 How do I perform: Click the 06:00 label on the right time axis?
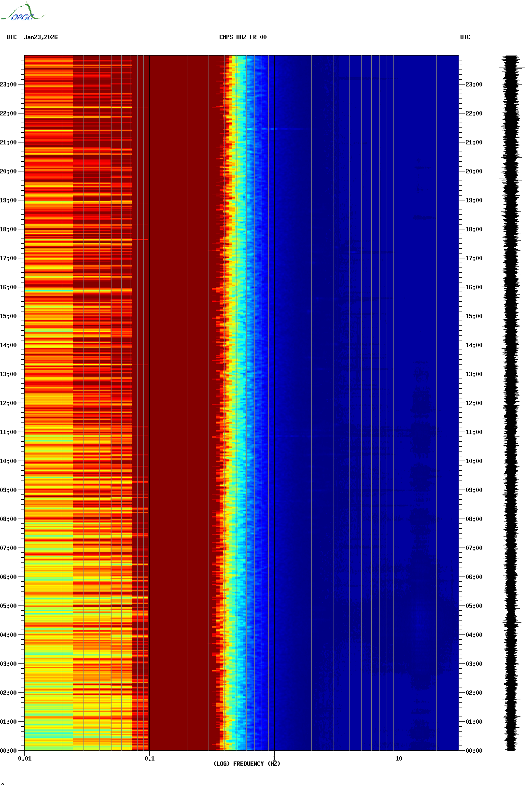click(x=474, y=577)
